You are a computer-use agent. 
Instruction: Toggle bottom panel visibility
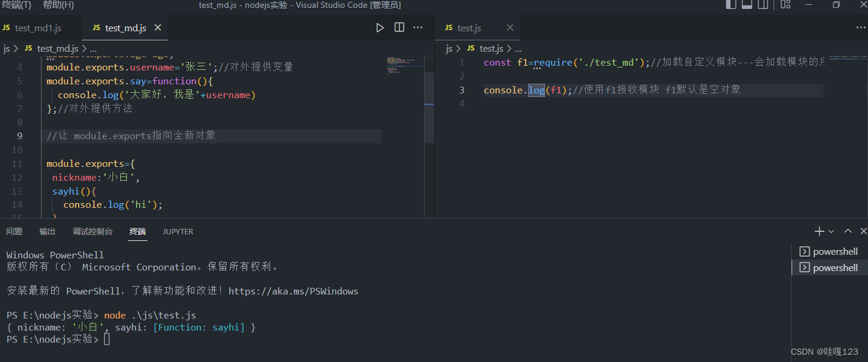pos(747,5)
